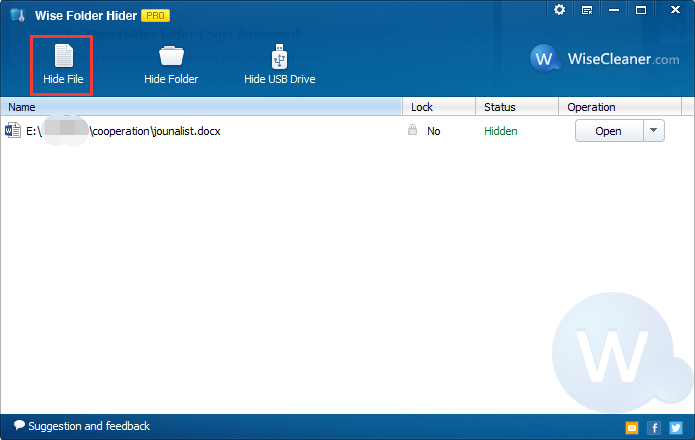The width and height of the screenshot is (695, 440).
Task: Click the WiseCleaner.com logo
Action: pyautogui.click(x=605, y=58)
